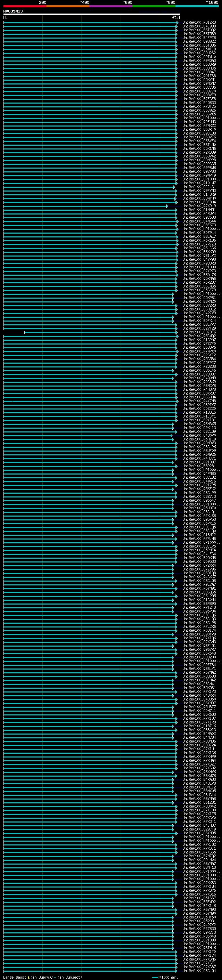Click the cyan ~100% identity legend segment
This screenshot has height=980, width=222.
point(197,6)
